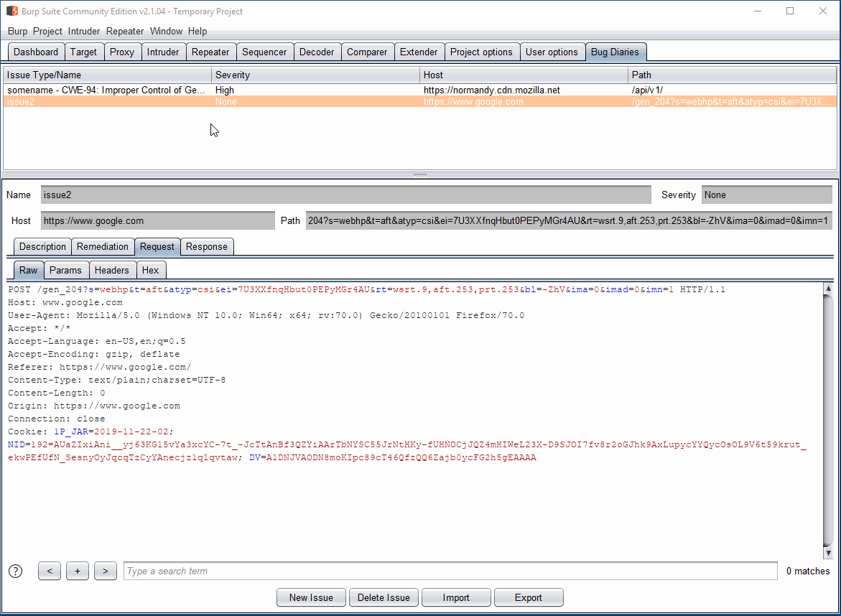Open the Intruder tab
The width and height of the screenshot is (841, 616).
(163, 52)
